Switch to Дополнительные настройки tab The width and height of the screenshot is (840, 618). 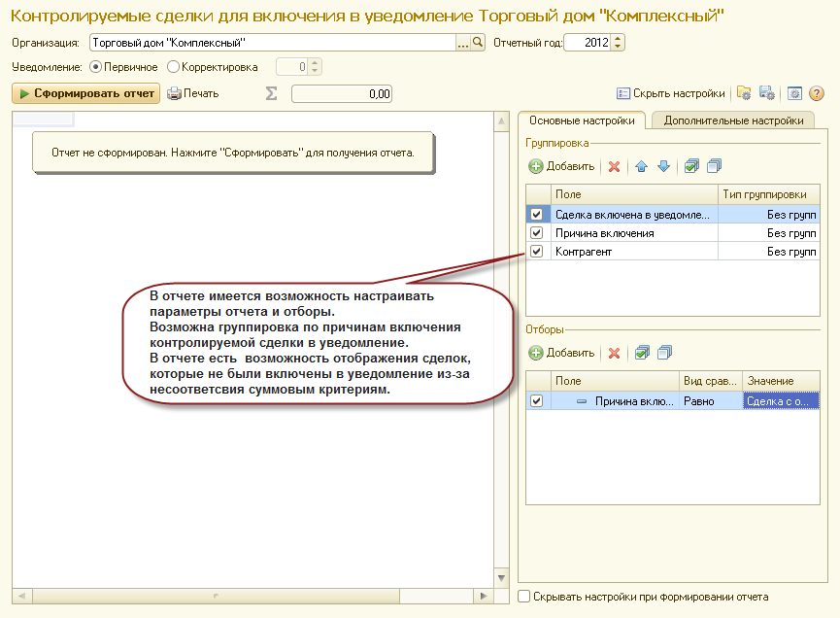pos(733,120)
